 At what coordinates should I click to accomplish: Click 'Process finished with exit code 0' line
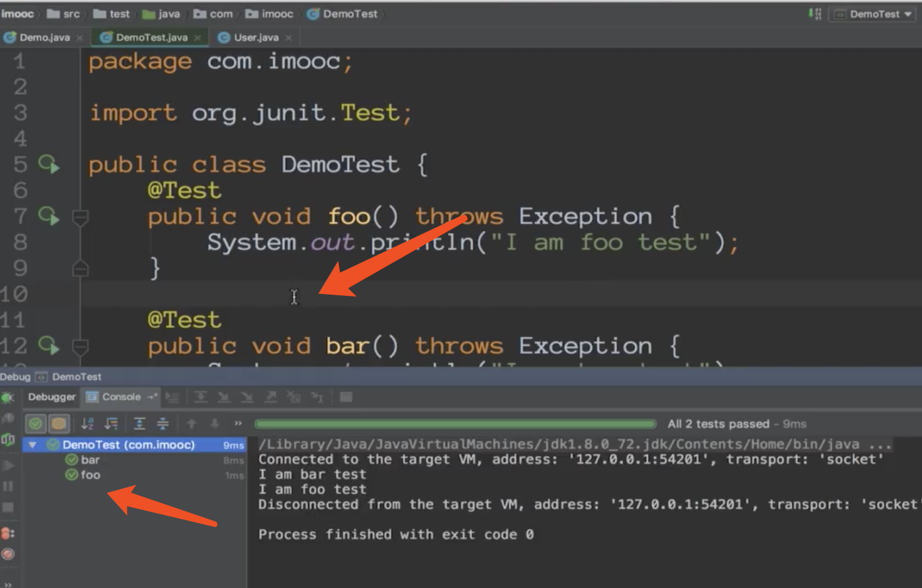point(396,534)
